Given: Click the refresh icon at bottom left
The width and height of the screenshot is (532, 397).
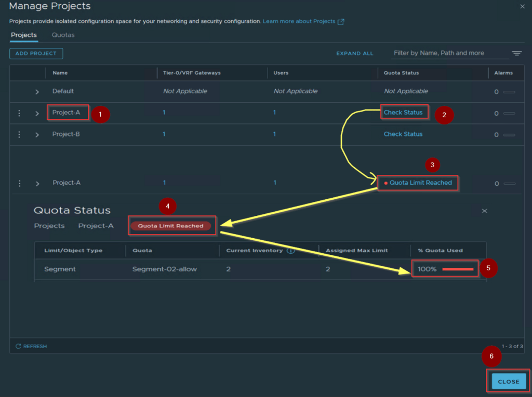Looking at the screenshot, I should [19, 346].
